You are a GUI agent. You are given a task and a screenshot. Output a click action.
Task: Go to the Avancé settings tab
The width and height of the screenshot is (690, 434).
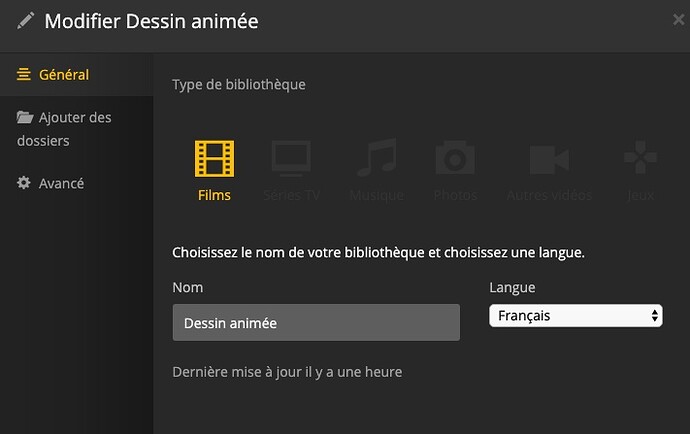[x=61, y=184]
